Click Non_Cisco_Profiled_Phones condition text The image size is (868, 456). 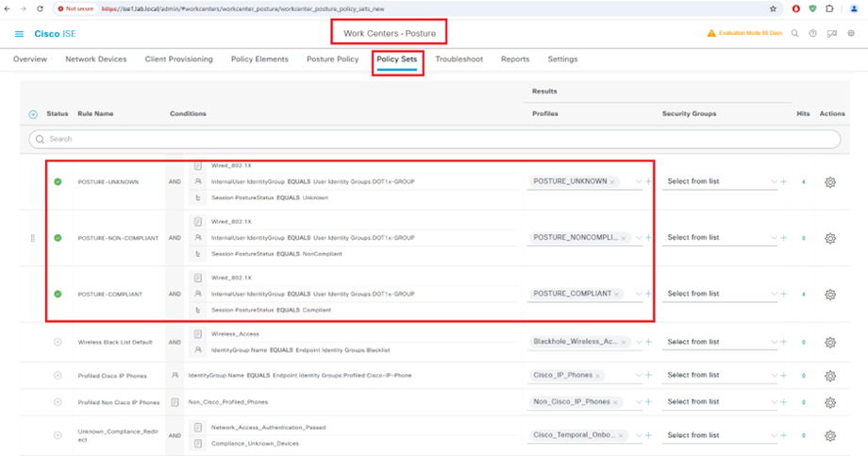[x=228, y=401]
